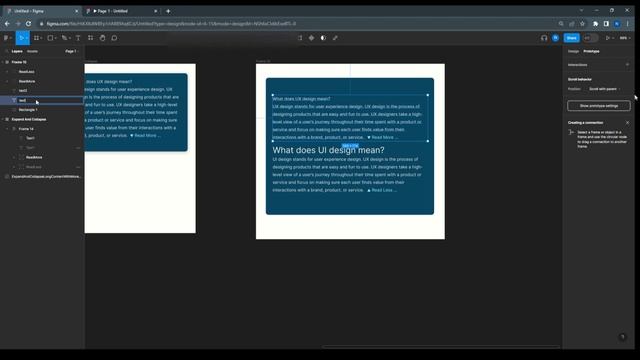
Task: Select the Text tool
Action: tap(78, 38)
